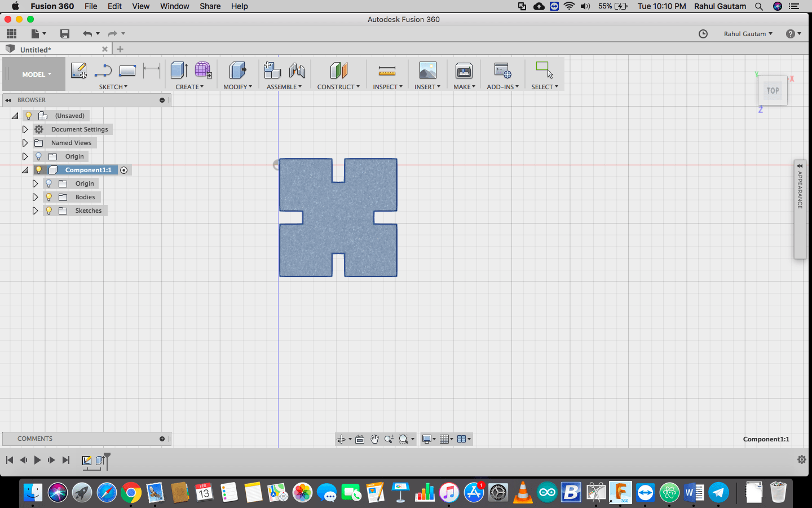Screen dimensions: 812x508
Task: Activate Component1:1 radio button
Action: tap(124, 170)
